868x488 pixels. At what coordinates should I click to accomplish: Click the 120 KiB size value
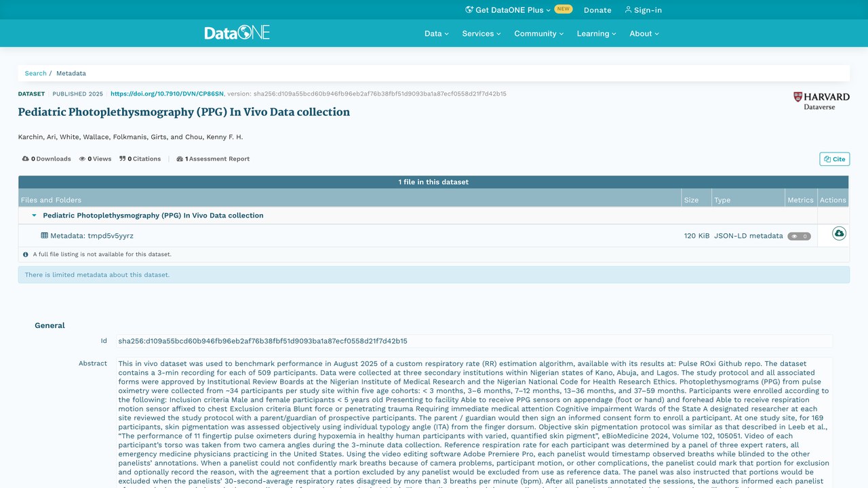[x=697, y=236]
